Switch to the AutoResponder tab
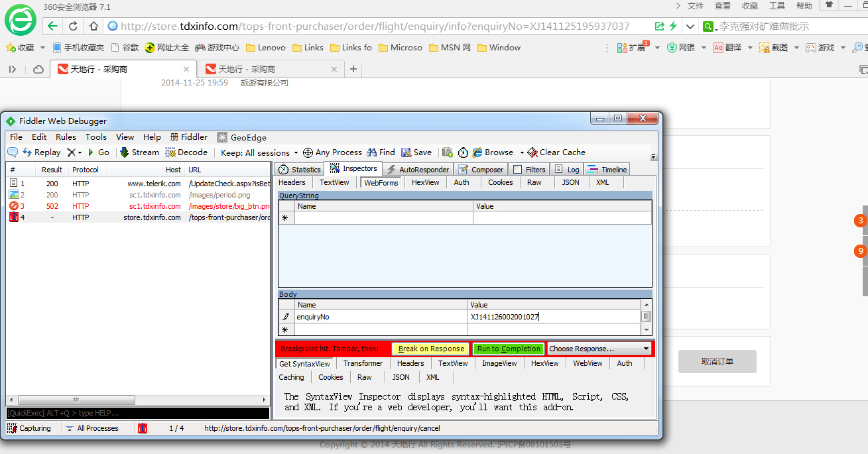The width and height of the screenshot is (868, 454). click(x=417, y=170)
